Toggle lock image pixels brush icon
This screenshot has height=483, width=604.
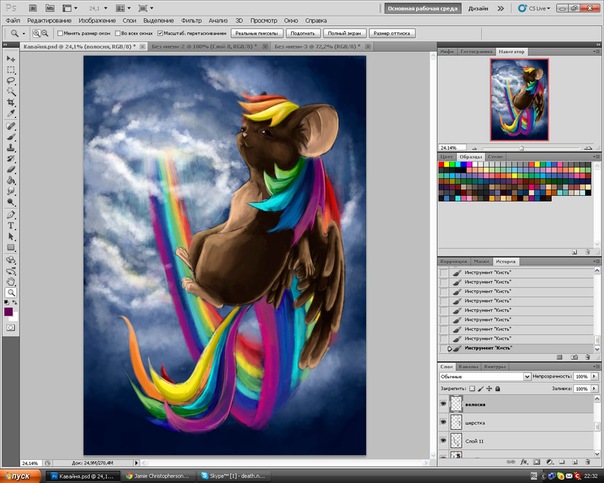(481, 389)
